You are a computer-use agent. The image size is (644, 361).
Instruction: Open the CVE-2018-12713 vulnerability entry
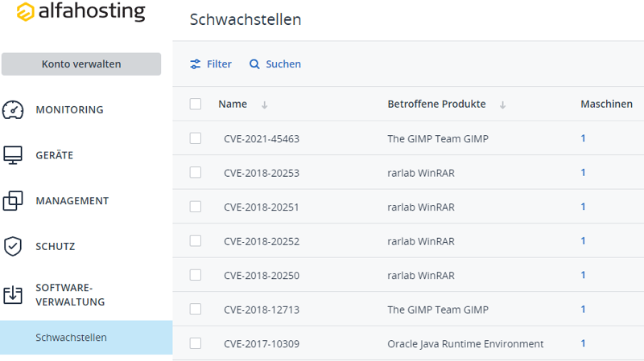pos(262,310)
